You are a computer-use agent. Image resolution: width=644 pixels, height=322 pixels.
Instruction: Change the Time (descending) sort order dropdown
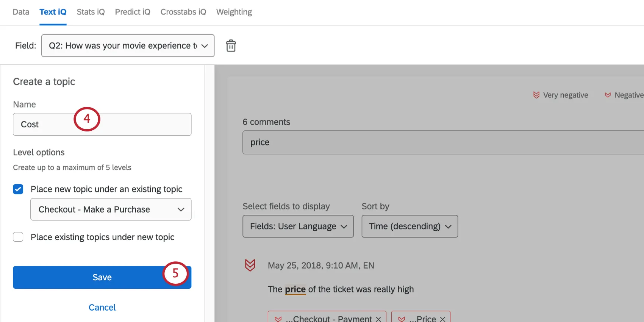click(x=410, y=226)
